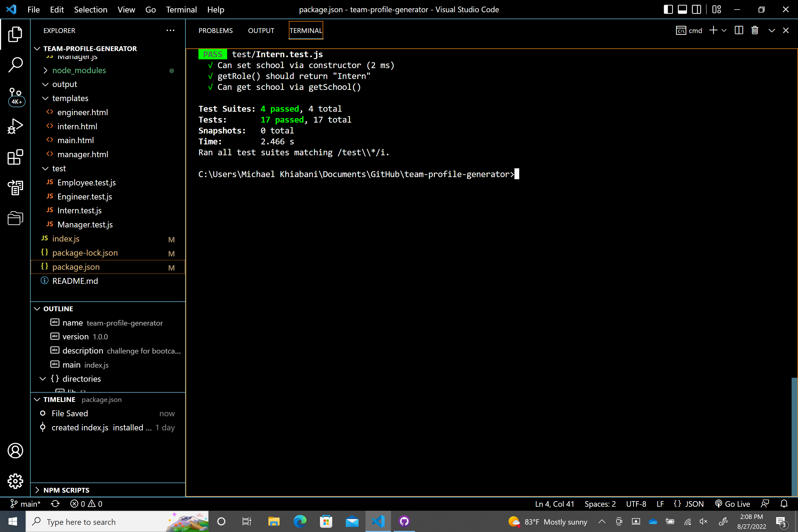Expand the node_modules folder
This screenshot has width=798, height=532.
79,70
